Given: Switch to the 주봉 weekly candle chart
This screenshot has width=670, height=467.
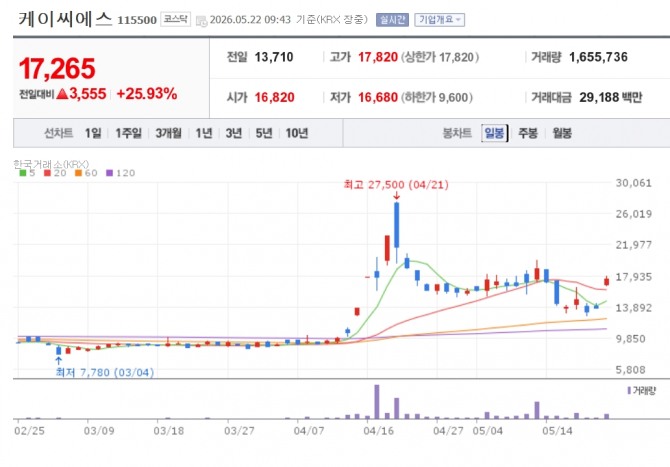Looking at the screenshot, I should (x=528, y=133).
